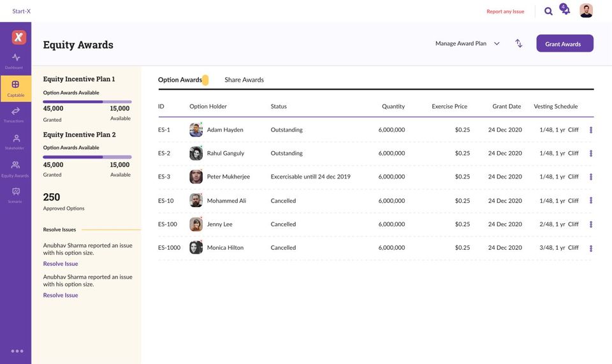The width and height of the screenshot is (612, 364).
Task: Open the Transactions sidebar icon
Action: tap(15, 111)
